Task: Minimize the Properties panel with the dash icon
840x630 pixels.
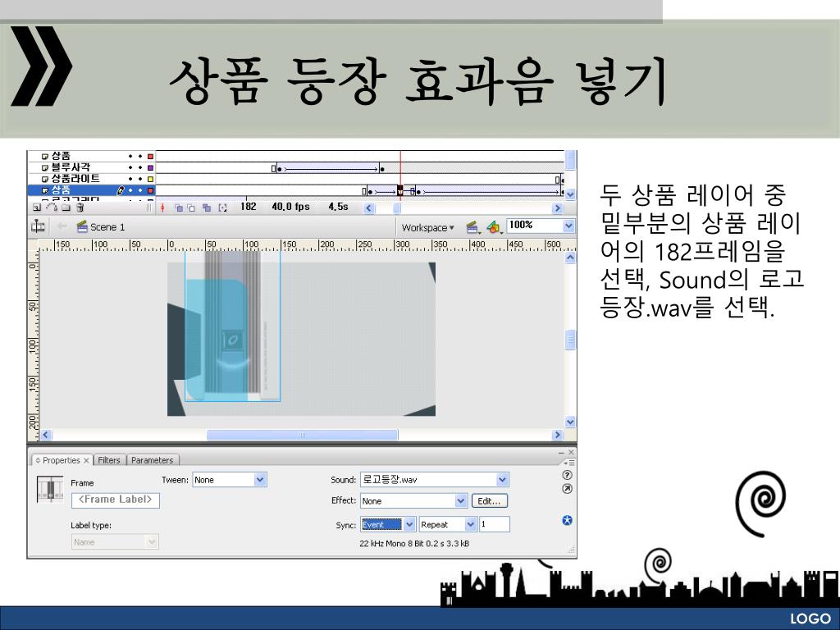Action: (561, 453)
